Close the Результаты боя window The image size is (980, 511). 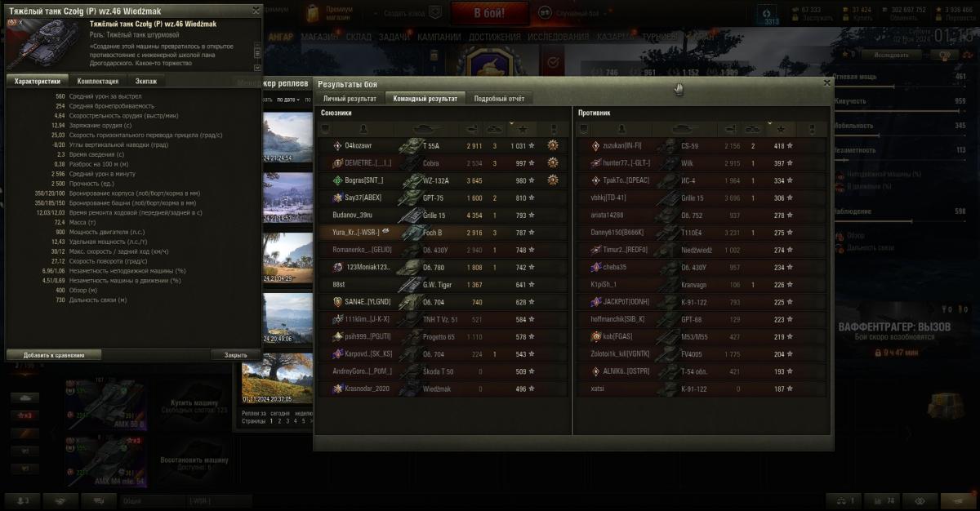point(826,82)
